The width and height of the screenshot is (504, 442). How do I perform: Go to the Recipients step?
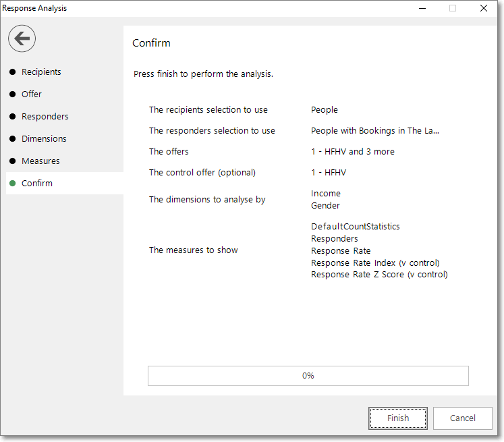point(41,72)
